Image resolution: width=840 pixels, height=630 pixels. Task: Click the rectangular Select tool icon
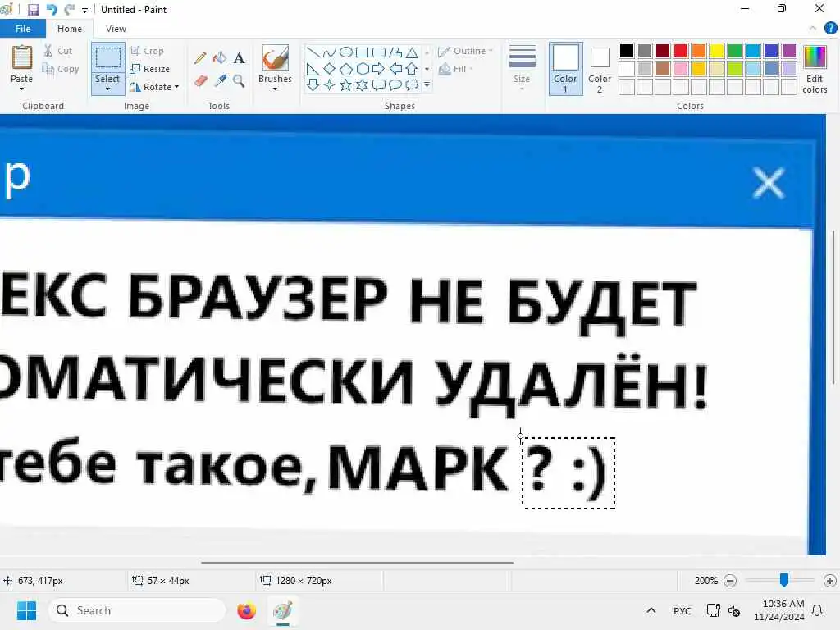(x=107, y=58)
